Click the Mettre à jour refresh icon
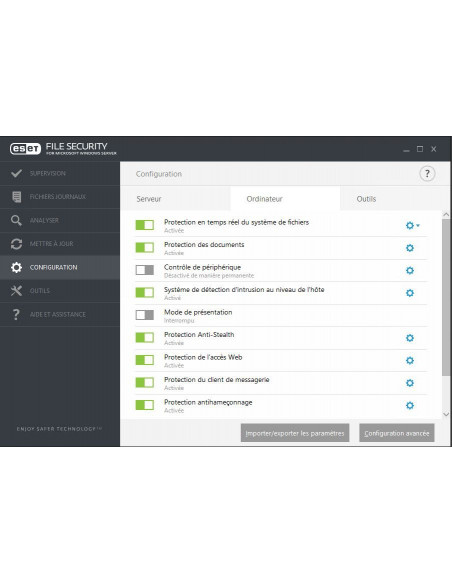Screen dimensions: 452x584 click(x=16, y=244)
